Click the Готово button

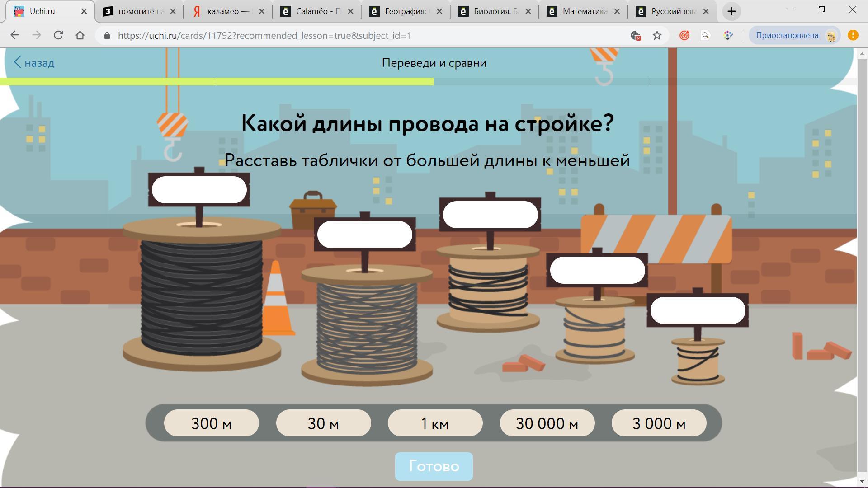pyautogui.click(x=434, y=466)
